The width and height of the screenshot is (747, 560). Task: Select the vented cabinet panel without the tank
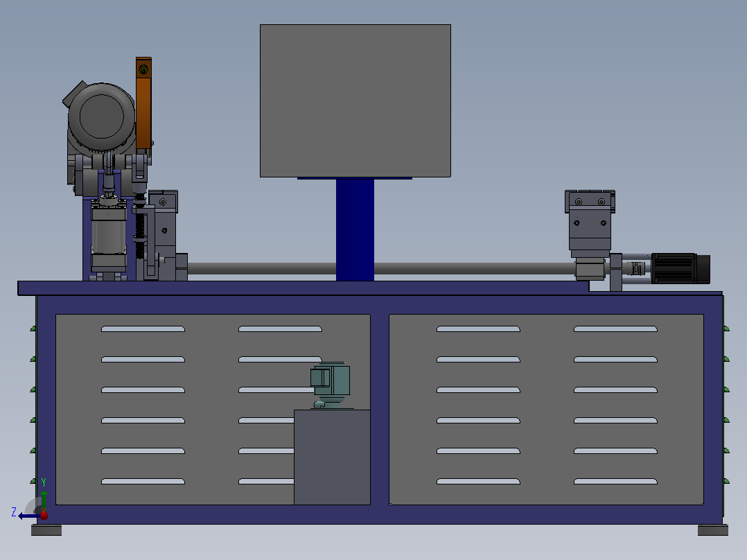point(547,410)
